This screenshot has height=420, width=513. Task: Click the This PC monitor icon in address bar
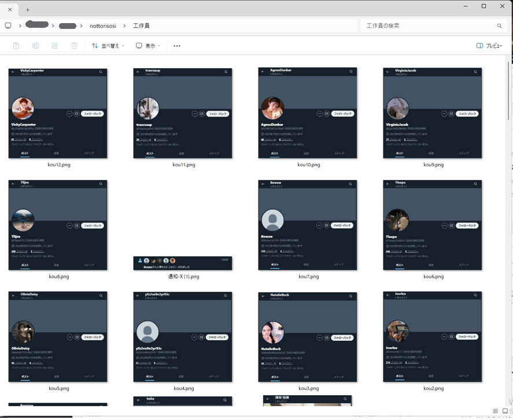coord(8,26)
